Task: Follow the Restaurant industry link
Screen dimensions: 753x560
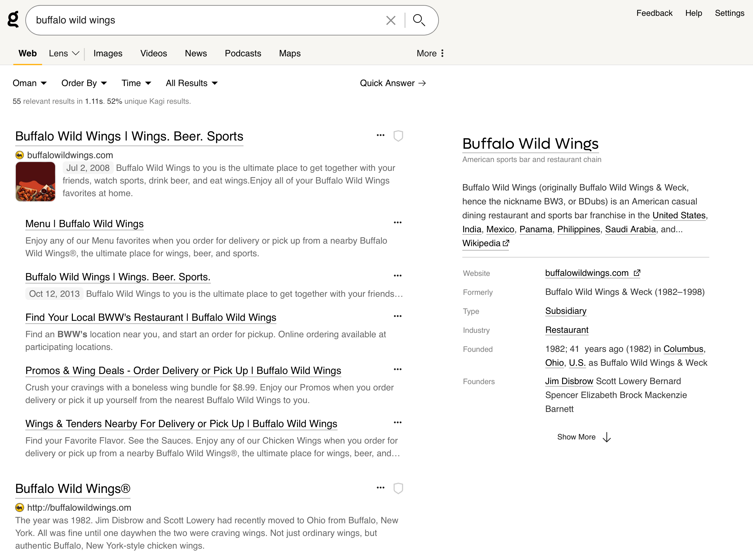Action: 567,330
